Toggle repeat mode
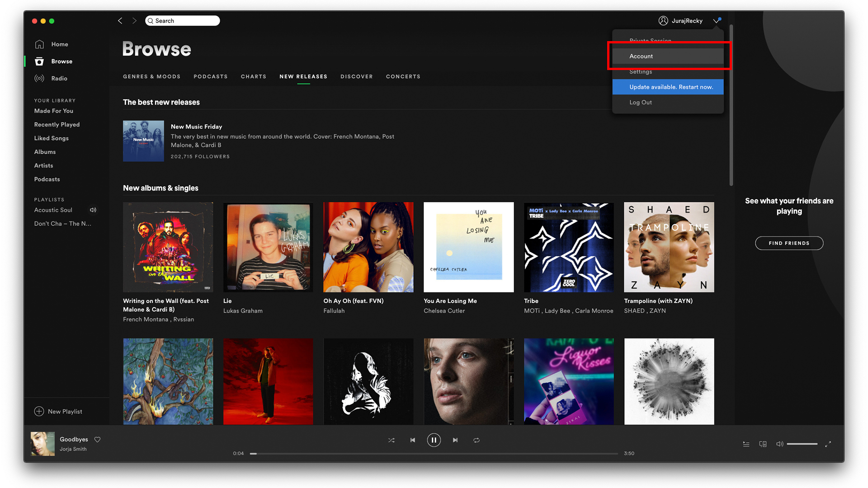 (476, 440)
